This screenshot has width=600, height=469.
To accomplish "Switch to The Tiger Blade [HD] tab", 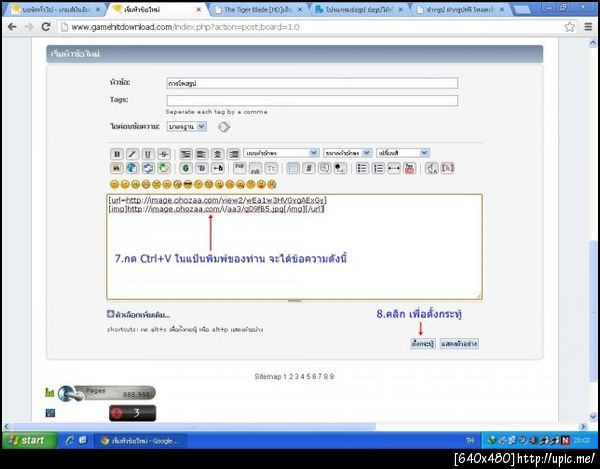I will coord(258,10).
